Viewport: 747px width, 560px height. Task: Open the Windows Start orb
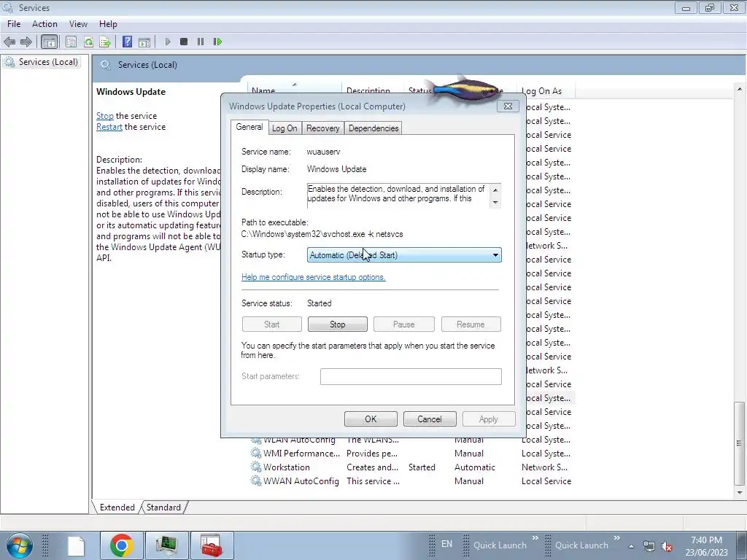(20, 545)
